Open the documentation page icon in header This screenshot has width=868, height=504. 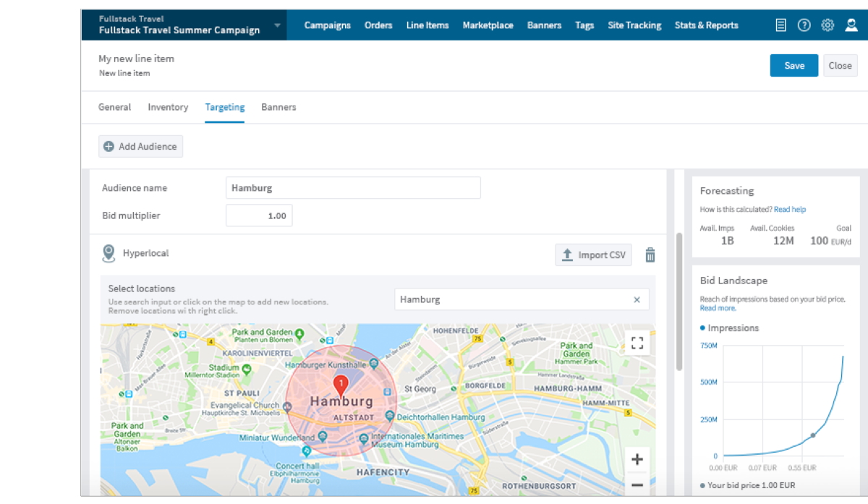coord(780,25)
